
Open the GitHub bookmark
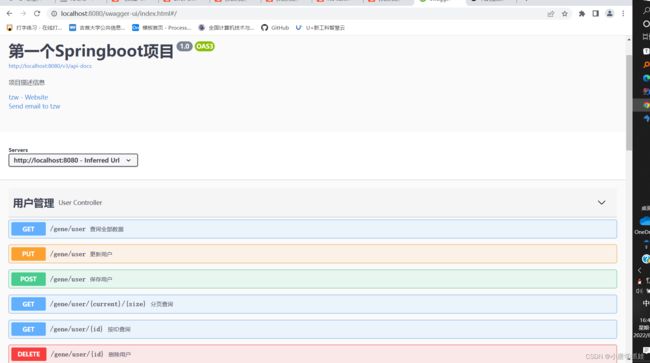[275, 28]
